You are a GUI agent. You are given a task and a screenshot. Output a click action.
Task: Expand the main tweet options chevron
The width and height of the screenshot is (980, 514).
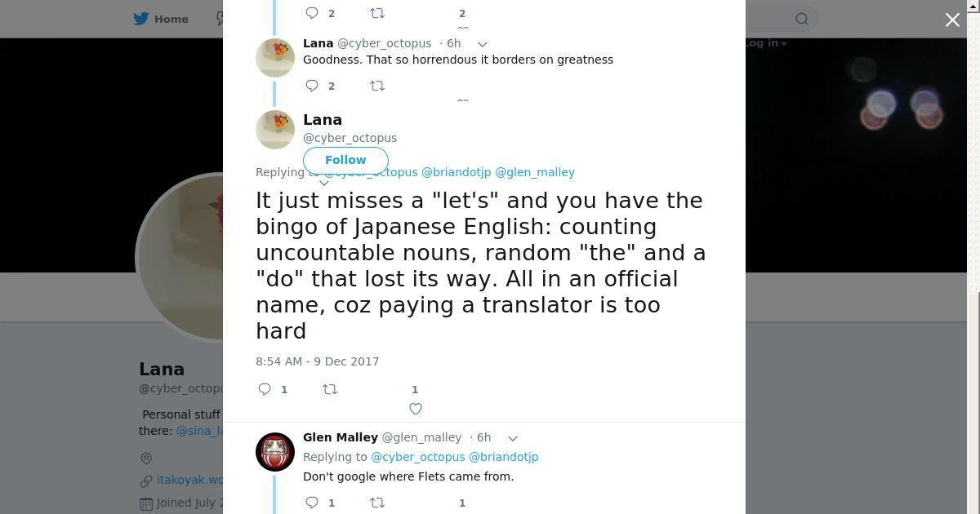pyautogui.click(x=323, y=184)
